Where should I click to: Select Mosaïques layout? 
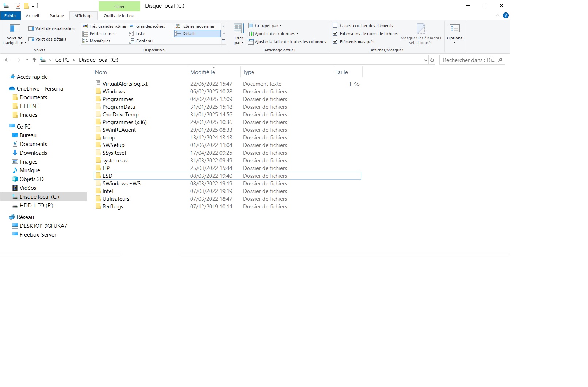click(x=96, y=41)
